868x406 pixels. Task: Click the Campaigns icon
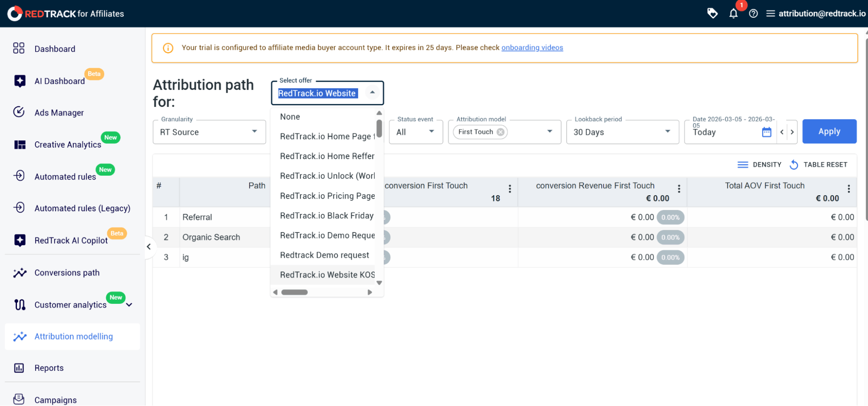19,399
